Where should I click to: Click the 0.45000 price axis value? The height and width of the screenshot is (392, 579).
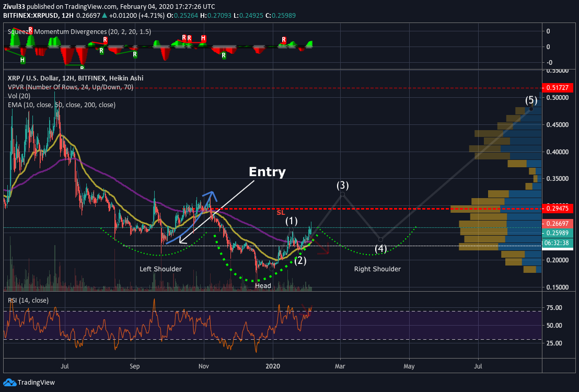point(558,125)
